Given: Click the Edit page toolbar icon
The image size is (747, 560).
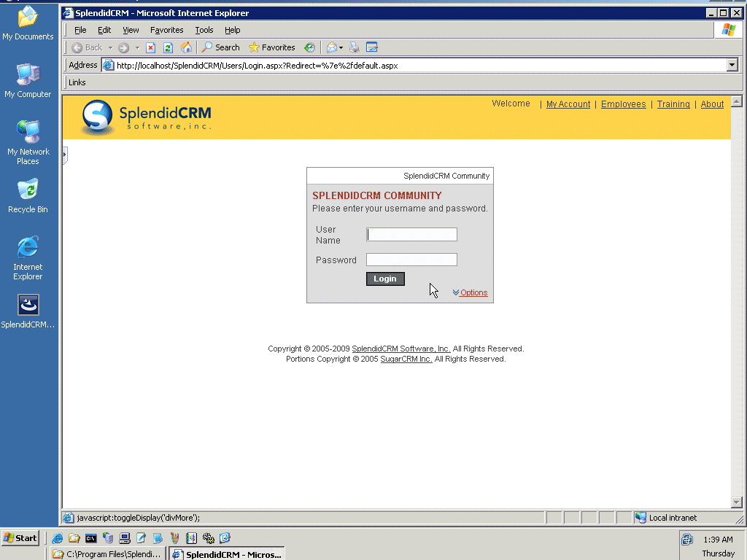Looking at the screenshot, I should pyautogui.click(x=372, y=47).
